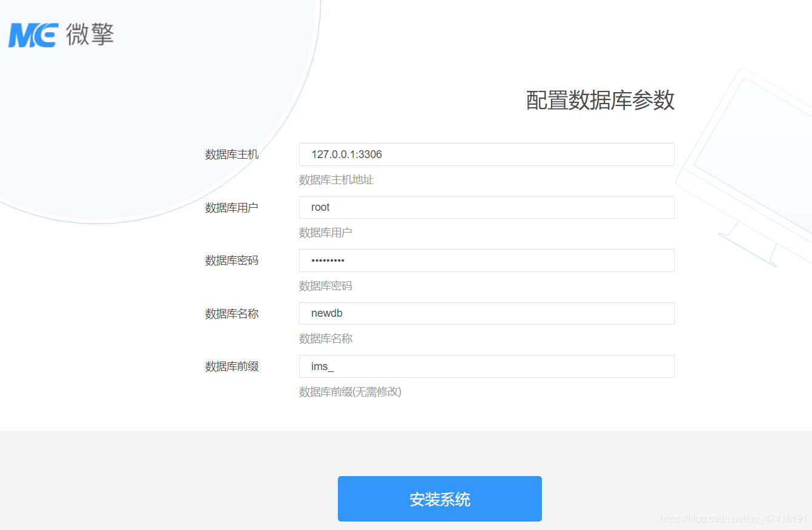Viewport: 812px width, 530px height.
Task: Click the 数据库用户 field label
Action: point(232,208)
